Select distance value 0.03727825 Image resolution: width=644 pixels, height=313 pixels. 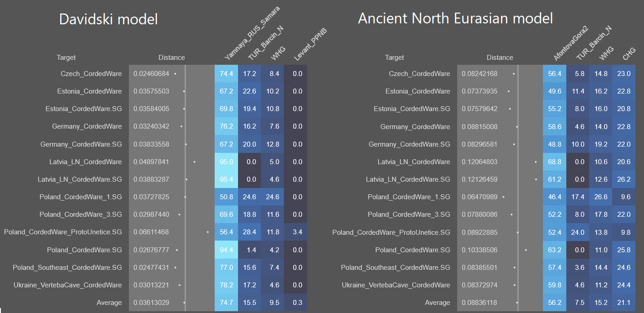151,197
